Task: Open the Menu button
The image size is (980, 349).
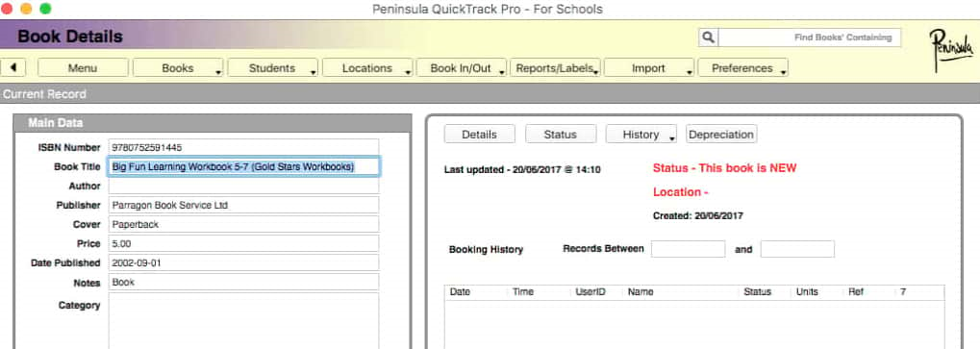Action: click(83, 68)
